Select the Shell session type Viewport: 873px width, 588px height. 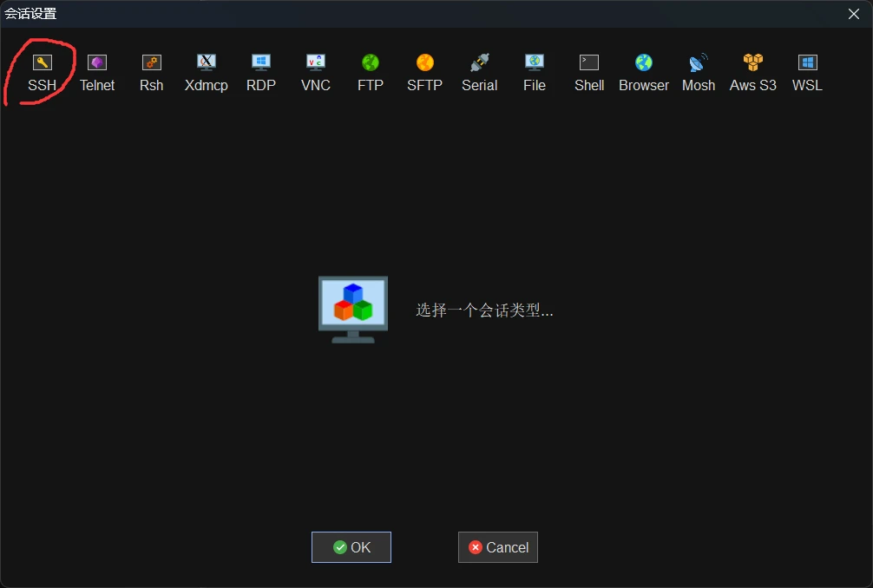coord(589,73)
